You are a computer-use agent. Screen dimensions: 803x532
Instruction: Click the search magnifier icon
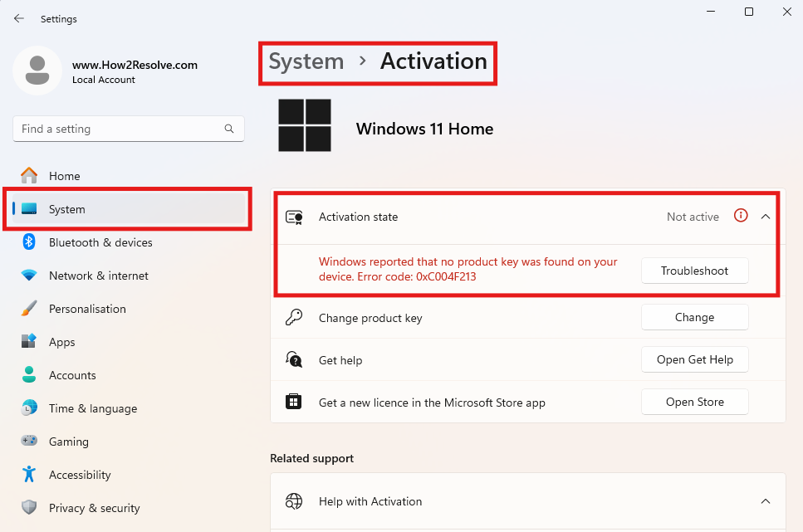[x=229, y=129]
